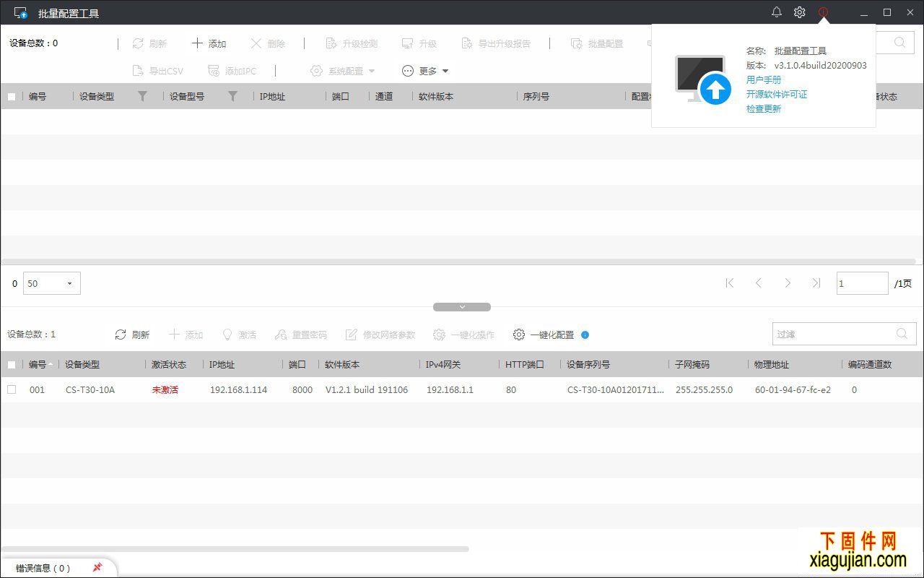
Task: Click the 检查更新 check update link
Action: click(764, 108)
